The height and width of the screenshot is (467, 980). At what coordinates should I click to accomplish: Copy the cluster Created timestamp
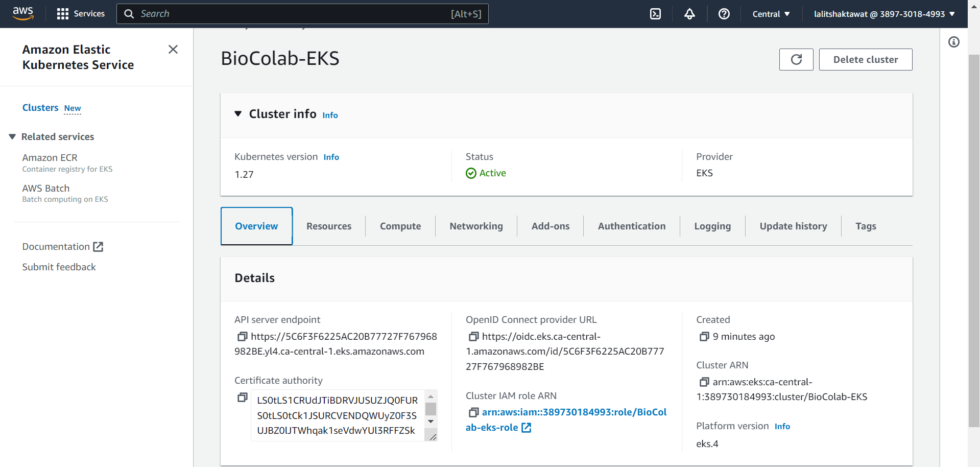point(704,336)
